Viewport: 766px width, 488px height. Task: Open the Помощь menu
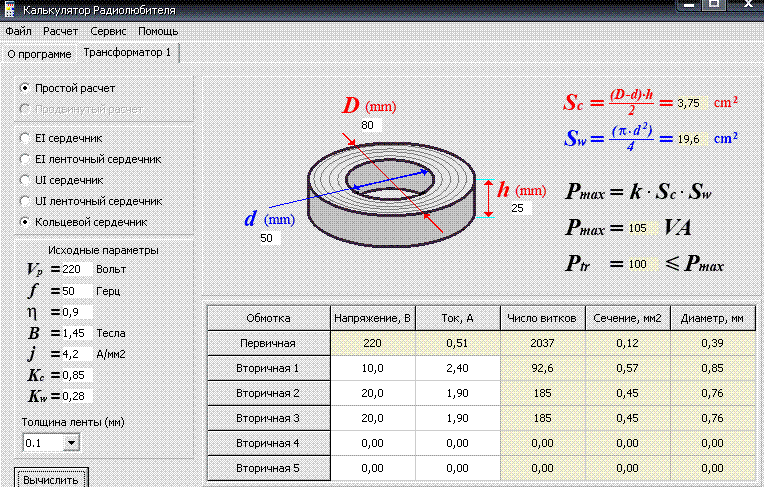click(157, 32)
